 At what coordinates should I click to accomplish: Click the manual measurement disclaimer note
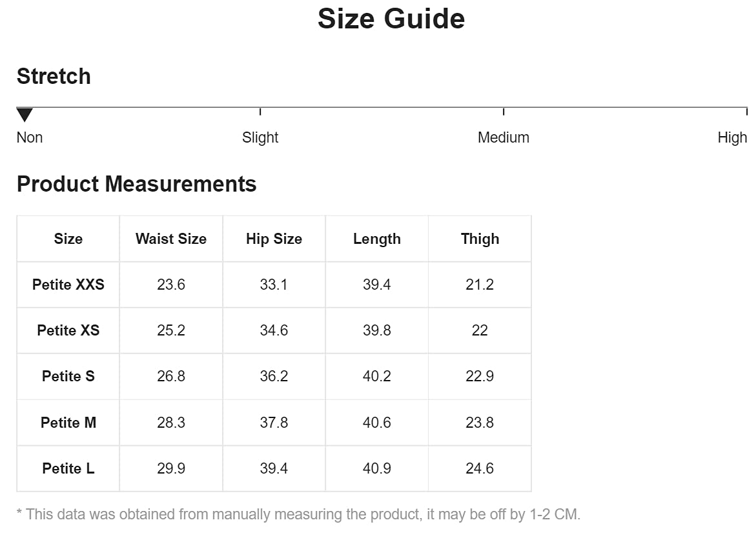(298, 514)
